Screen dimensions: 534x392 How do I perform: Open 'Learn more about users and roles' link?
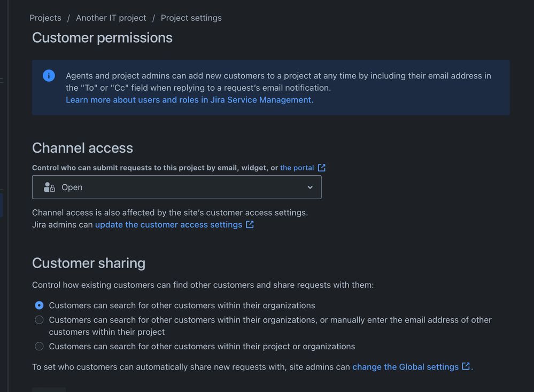[189, 100]
